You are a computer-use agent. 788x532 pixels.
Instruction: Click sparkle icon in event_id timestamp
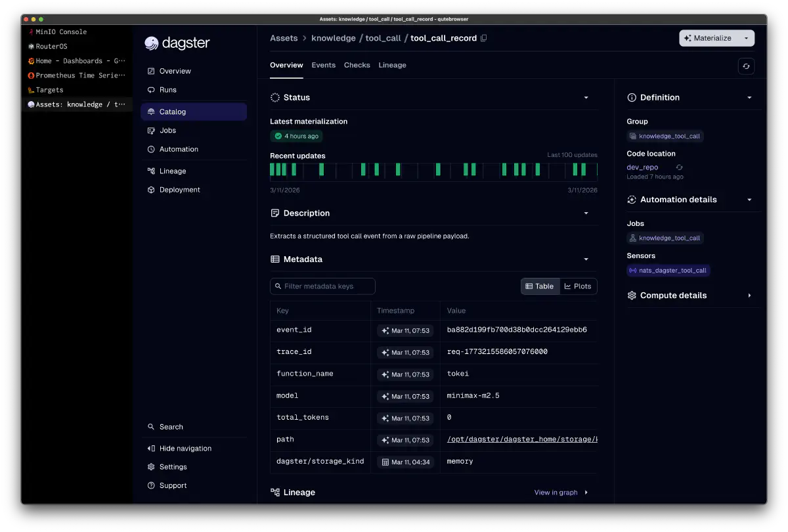tap(385, 330)
